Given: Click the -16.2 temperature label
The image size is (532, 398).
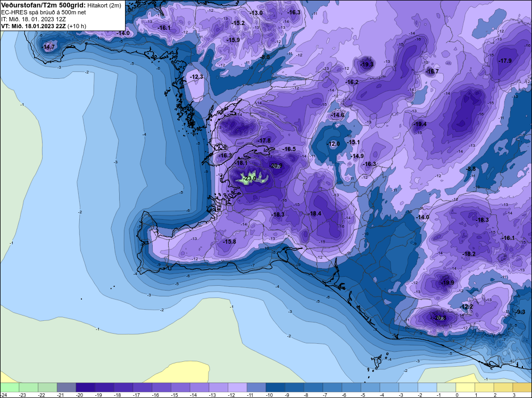Looking at the screenshot, I should tap(352, 82).
